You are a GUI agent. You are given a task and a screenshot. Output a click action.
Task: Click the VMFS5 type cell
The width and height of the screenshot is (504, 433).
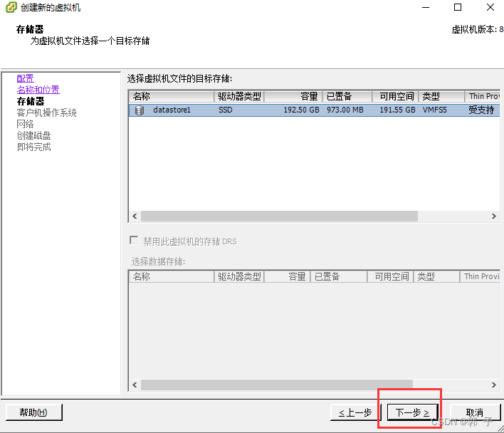pos(434,110)
